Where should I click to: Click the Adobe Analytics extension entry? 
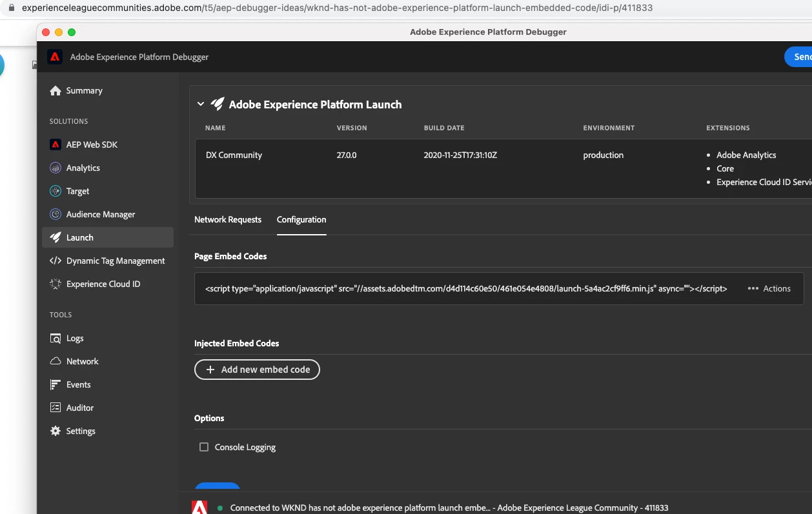[746, 155]
